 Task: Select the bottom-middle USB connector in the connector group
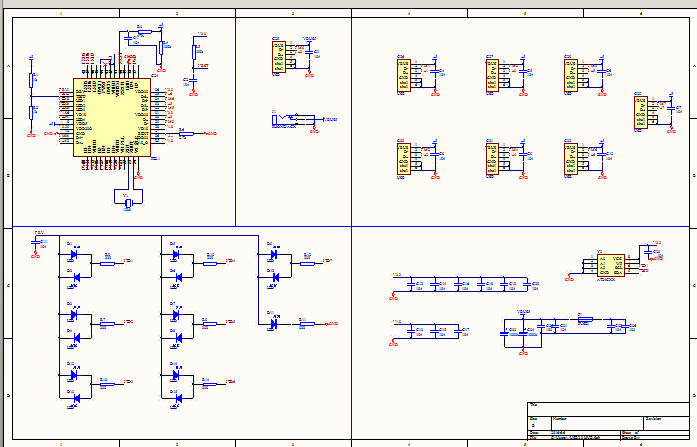pos(493,159)
